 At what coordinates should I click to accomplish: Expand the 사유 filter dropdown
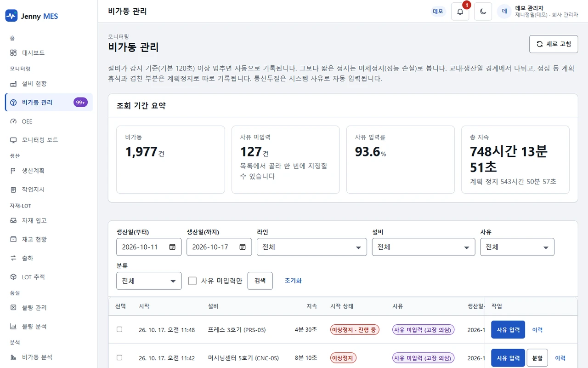[x=517, y=247]
